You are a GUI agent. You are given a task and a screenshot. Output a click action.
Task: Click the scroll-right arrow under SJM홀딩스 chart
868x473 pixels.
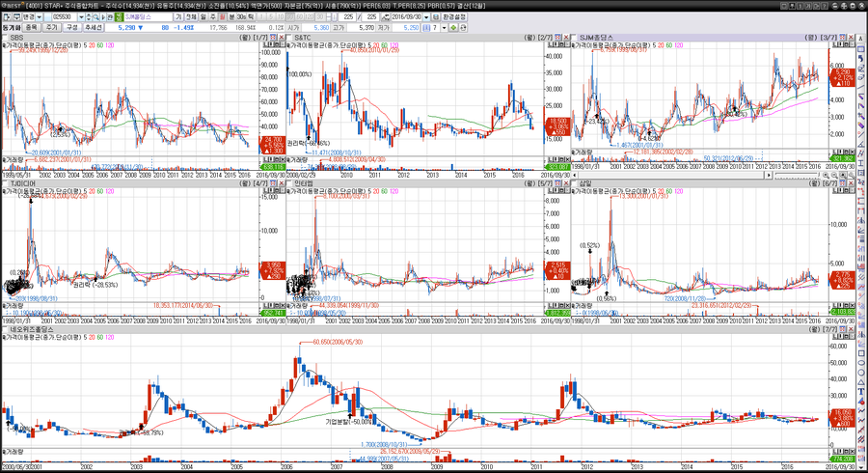768,175
